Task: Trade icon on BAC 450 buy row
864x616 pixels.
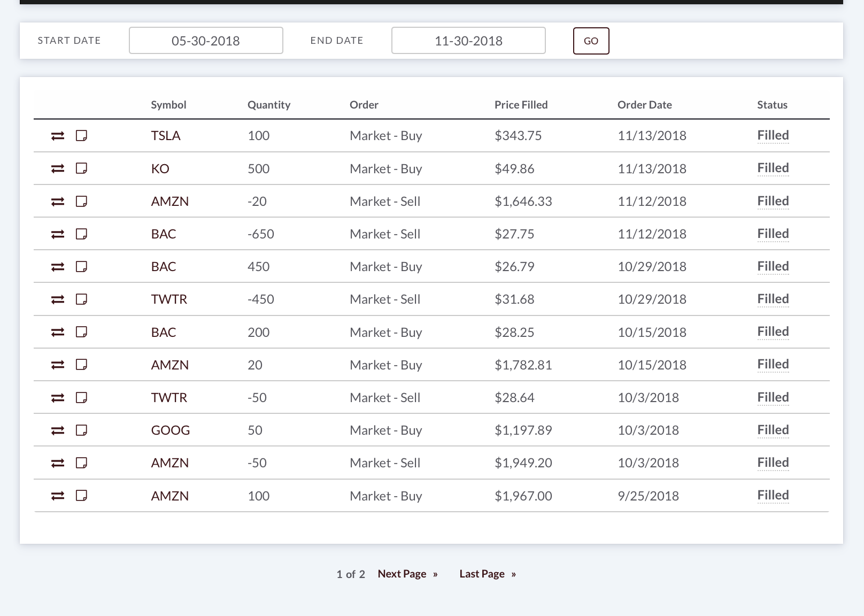Action: coord(58,266)
